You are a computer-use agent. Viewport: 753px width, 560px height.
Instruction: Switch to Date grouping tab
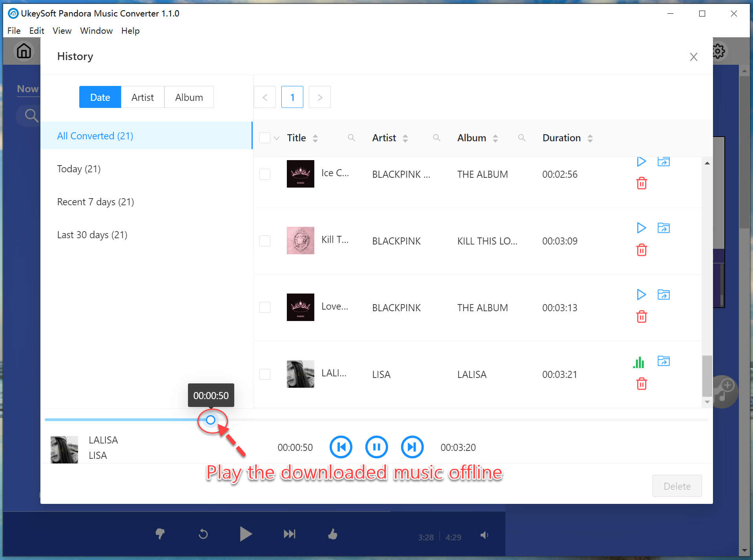[100, 97]
